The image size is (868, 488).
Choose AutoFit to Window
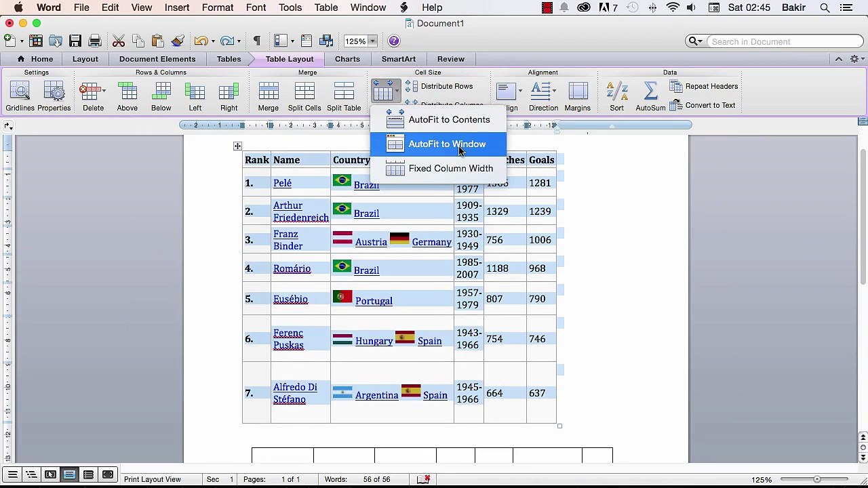pyautogui.click(x=438, y=144)
